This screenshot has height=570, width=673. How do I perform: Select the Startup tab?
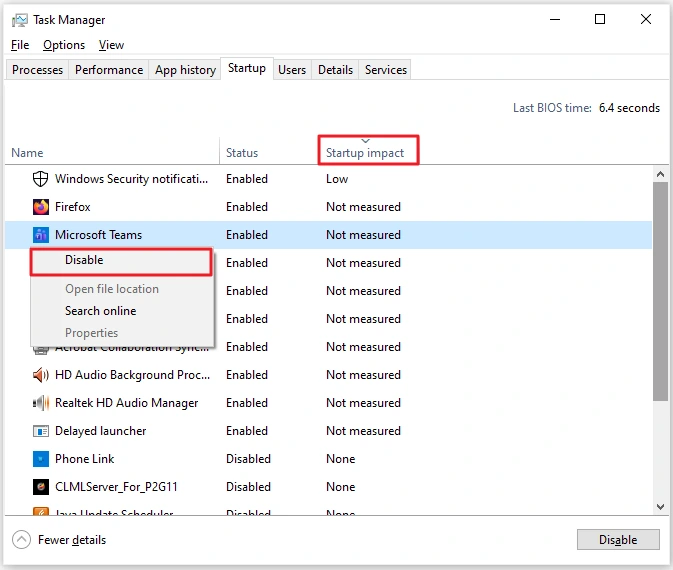point(247,68)
